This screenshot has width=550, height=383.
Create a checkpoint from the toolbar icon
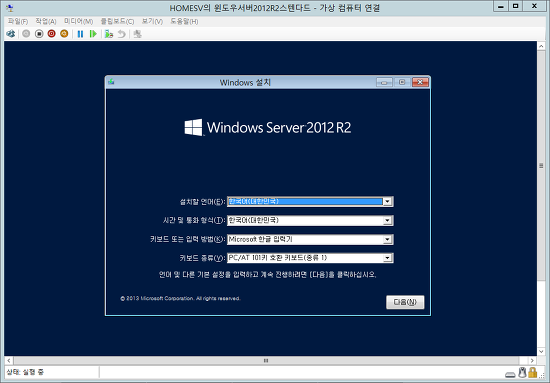coord(109,34)
